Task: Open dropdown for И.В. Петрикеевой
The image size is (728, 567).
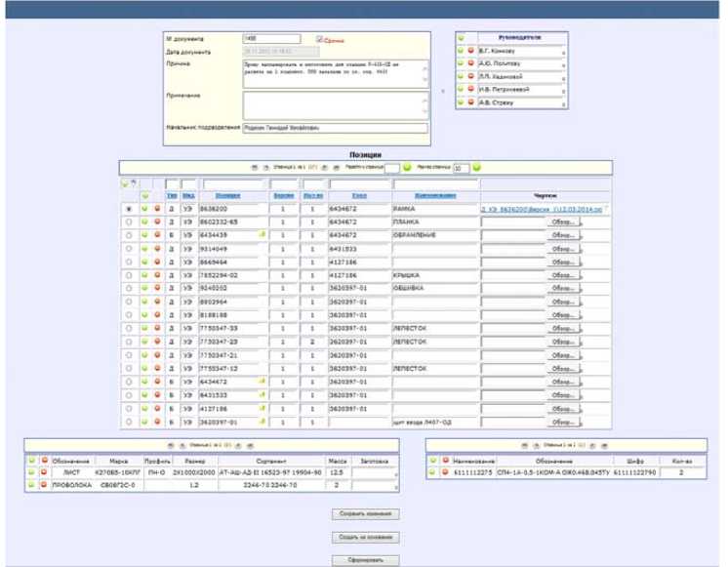Action: click(564, 90)
